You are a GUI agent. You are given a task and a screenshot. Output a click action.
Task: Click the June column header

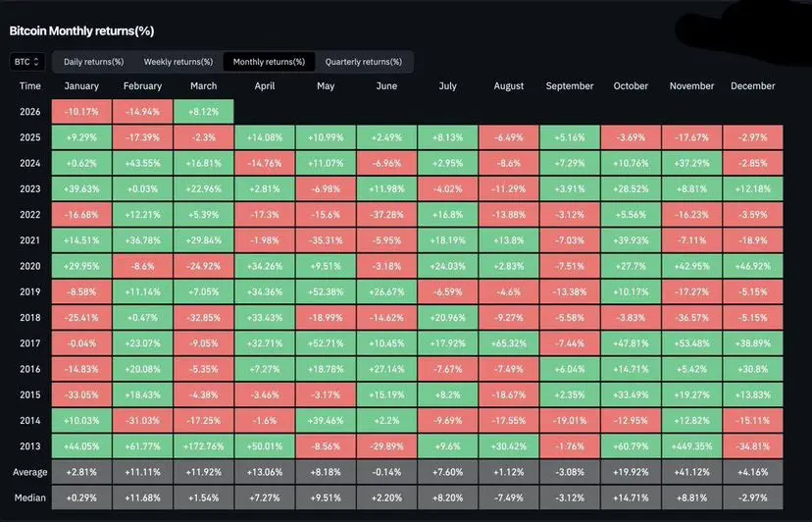tap(386, 86)
